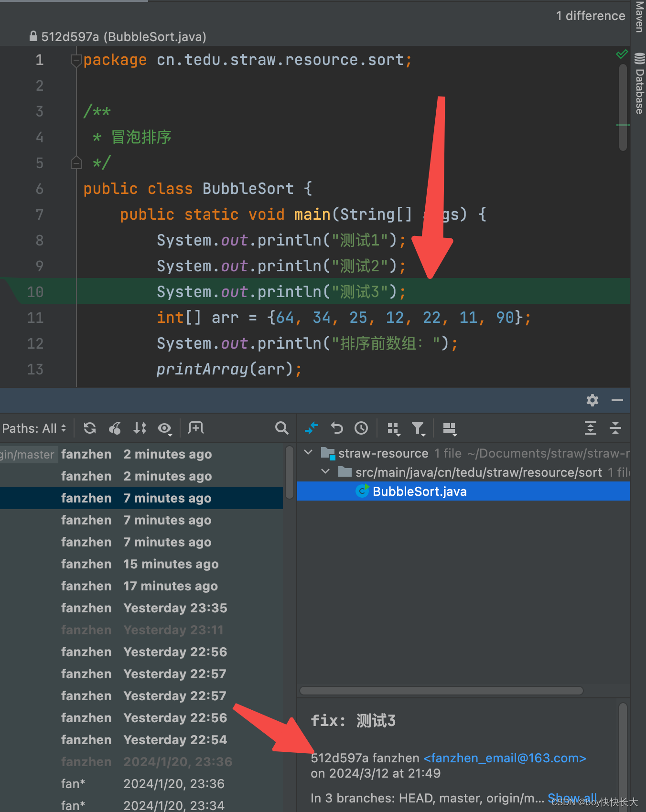
Task: Select BubbleSort.java in changed files
Action: [x=463, y=491]
